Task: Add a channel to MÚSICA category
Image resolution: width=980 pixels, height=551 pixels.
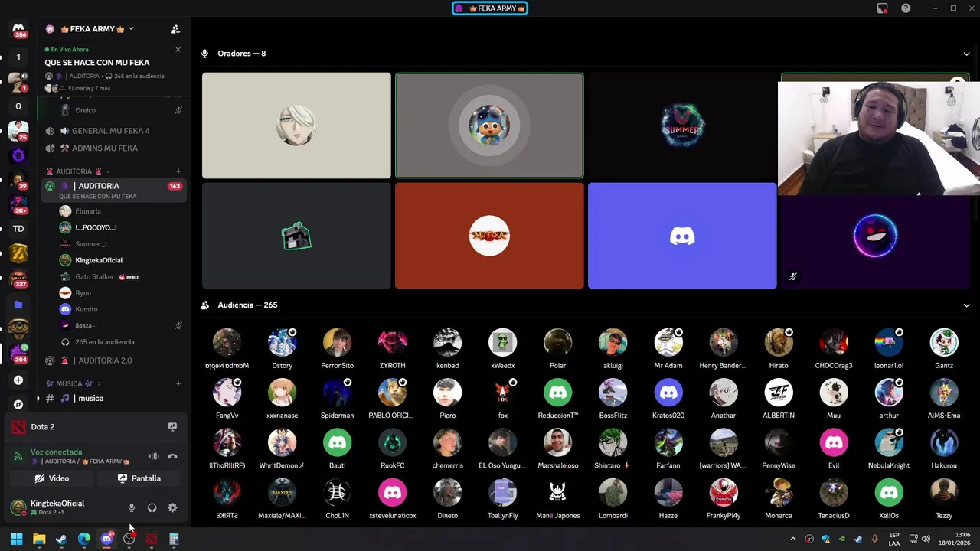Action: (x=178, y=383)
